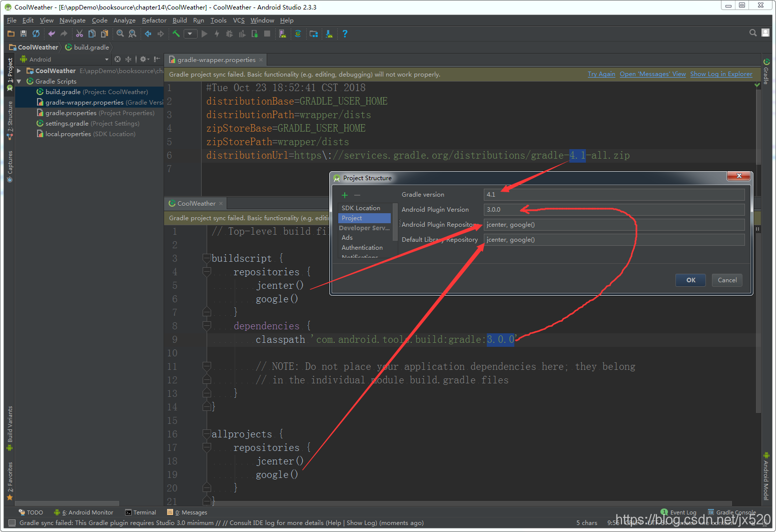Screen dimensions: 776x532
Task: Click the Scroll from Source target icon
Action: [x=118, y=59]
